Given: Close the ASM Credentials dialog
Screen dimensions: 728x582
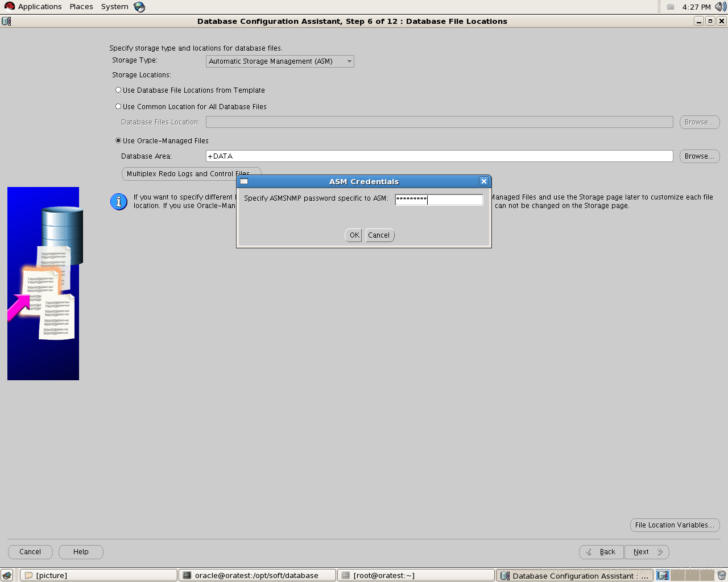Looking at the screenshot, I should tap(484, 181).
